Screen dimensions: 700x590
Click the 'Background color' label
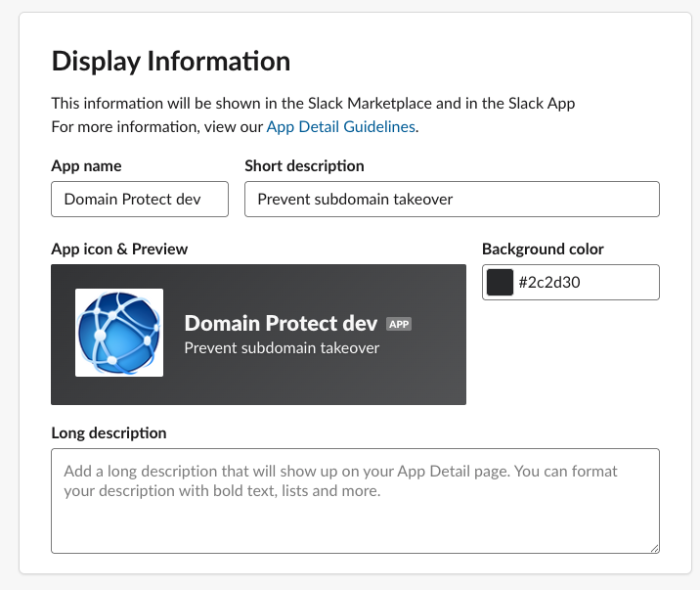543,249
